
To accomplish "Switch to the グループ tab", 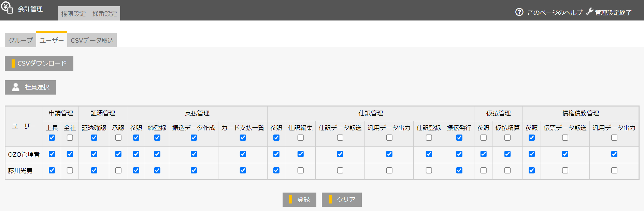I will (20, 40).
